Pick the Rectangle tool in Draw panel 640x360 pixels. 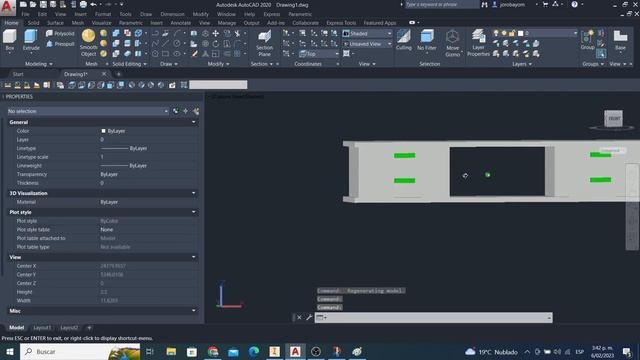[x=166, y=53]
